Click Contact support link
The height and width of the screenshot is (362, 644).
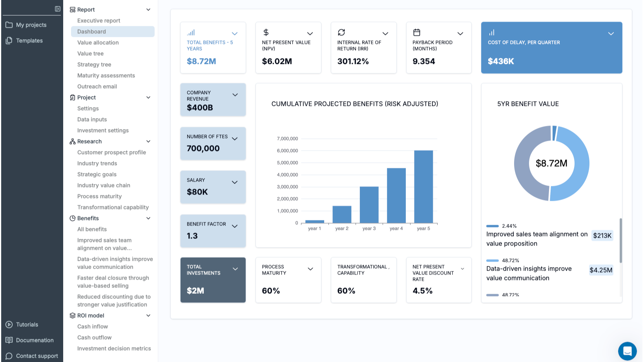[37, 356]
